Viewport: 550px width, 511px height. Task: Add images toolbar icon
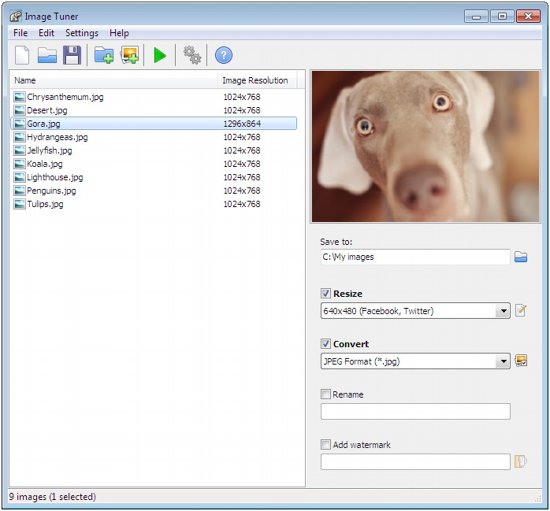coord(130,55)
